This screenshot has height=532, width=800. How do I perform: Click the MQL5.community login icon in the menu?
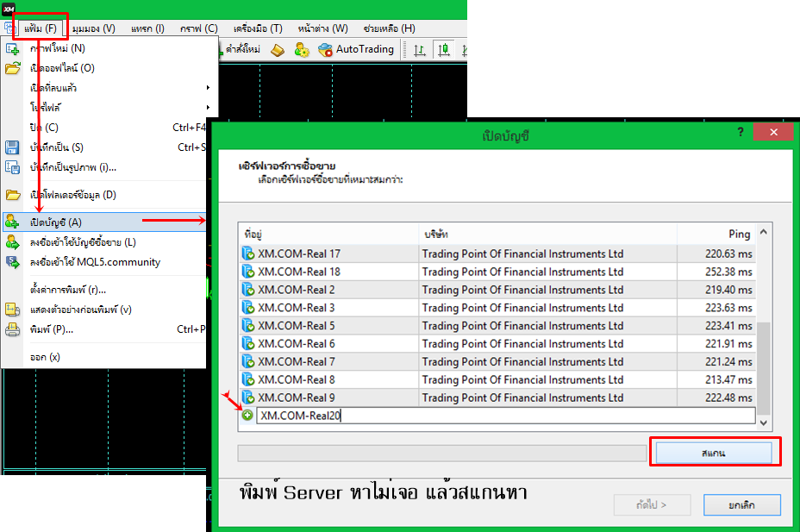13,262
